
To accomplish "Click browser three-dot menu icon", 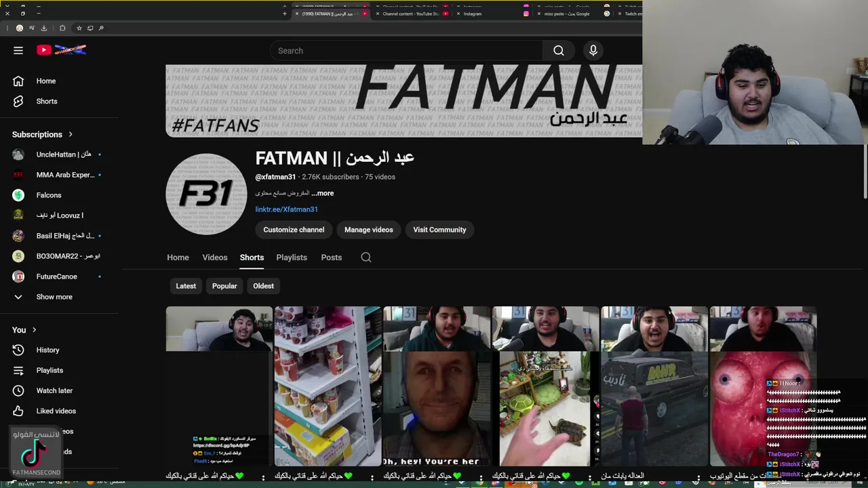I will click(7, 28).
